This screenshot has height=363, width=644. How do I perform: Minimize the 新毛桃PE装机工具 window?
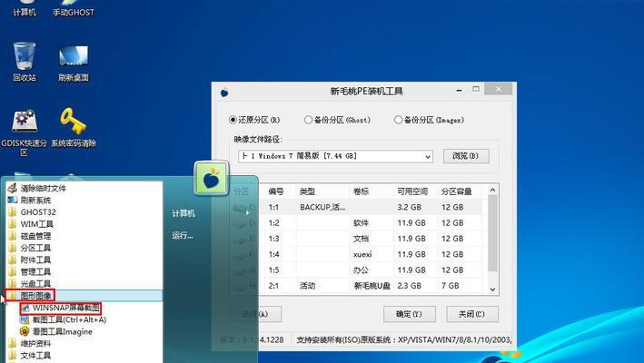(x=460, y=90)
